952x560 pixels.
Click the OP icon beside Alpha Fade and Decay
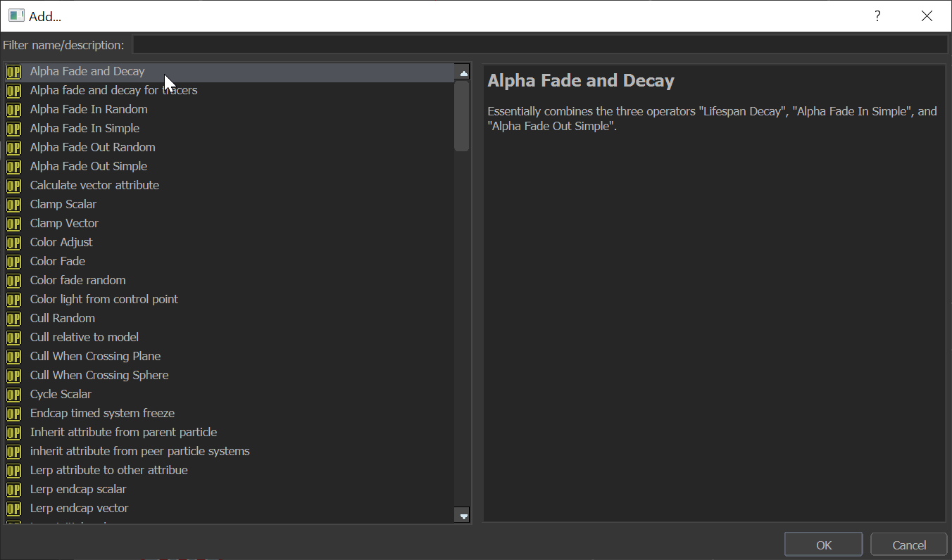point(13,72)
